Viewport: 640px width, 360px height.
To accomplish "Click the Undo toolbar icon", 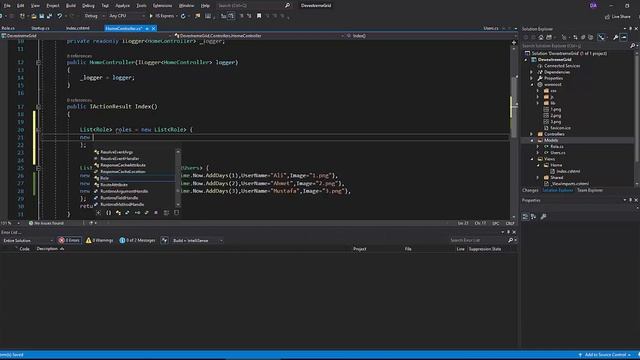I will coord(60,16).
